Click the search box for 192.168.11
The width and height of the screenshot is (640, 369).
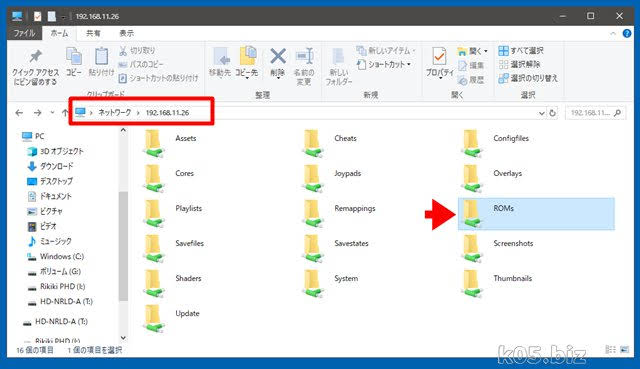(595, 113)
